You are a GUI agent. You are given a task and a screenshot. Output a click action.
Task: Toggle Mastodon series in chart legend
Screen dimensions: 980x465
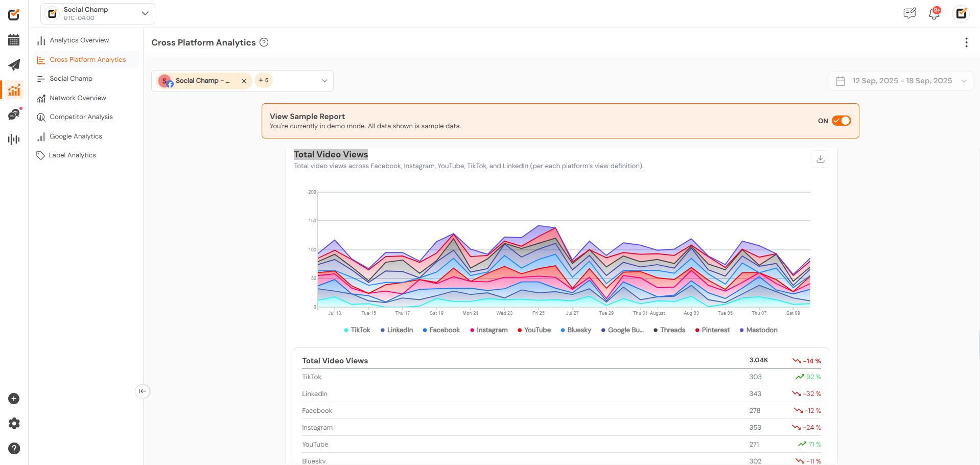pos(758,330)
